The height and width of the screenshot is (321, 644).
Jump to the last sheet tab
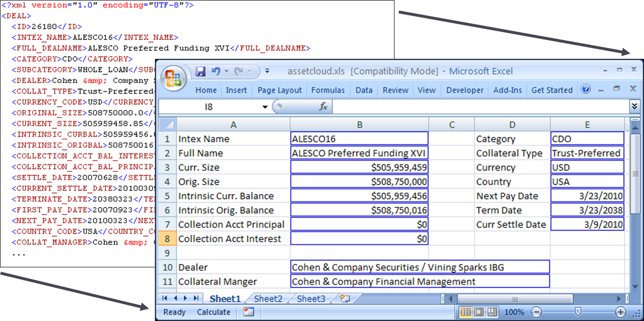(x=196, y=299)
